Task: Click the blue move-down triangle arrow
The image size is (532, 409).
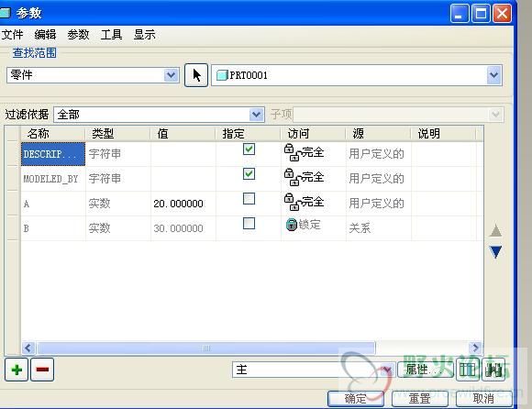Action: [495, 252]
